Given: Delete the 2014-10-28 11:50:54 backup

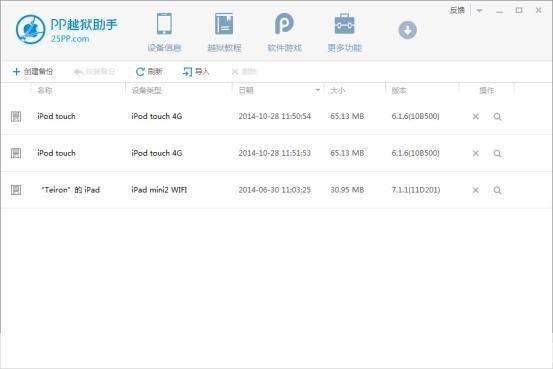Looking at the screenshot, I should click(x=476, y=116).
